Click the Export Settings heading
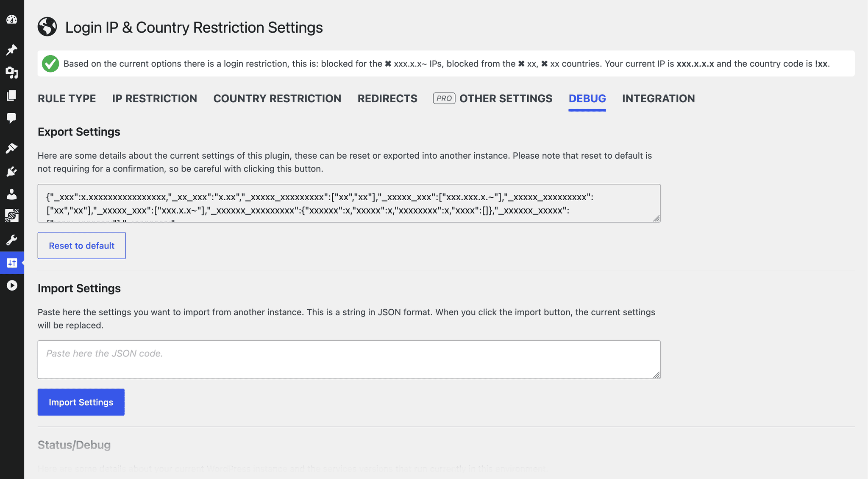Viewport: 868px width, 479px height. click(x=79, y=132)
